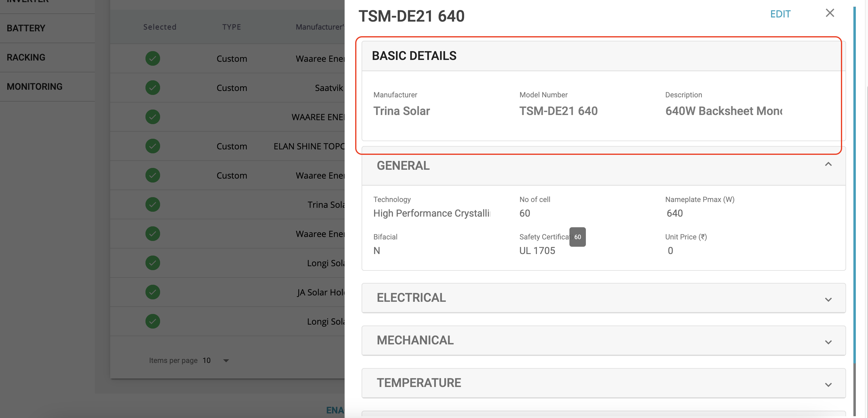Toggle selected checkmark for JA Solar row

pyautogui.click(x=153, y=292)
